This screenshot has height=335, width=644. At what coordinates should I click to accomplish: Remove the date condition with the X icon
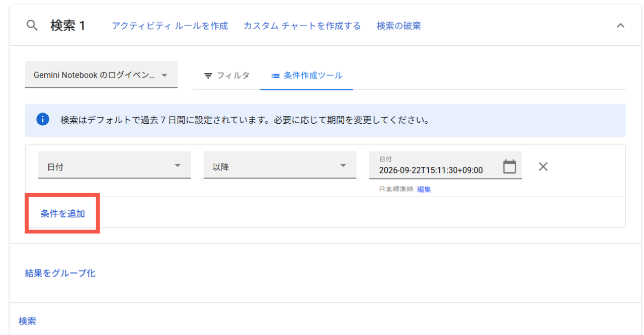(543, 166)
